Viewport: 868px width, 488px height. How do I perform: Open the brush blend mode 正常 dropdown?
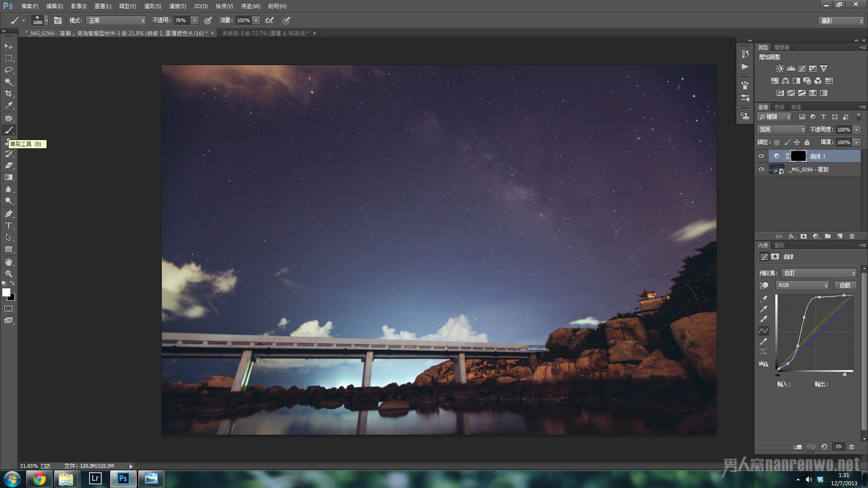[116, 20]
